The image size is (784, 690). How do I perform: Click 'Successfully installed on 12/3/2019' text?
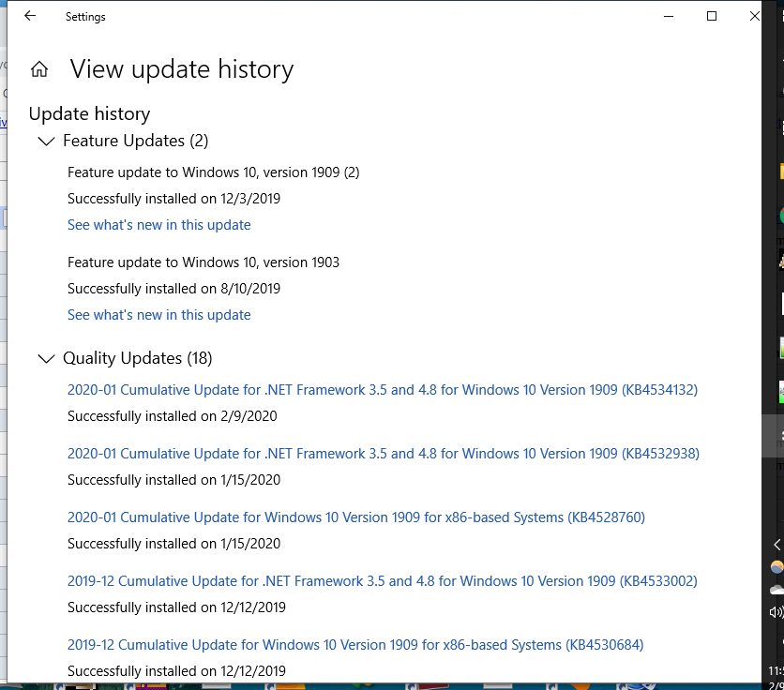pyautogui.click(x=174, y=199)
